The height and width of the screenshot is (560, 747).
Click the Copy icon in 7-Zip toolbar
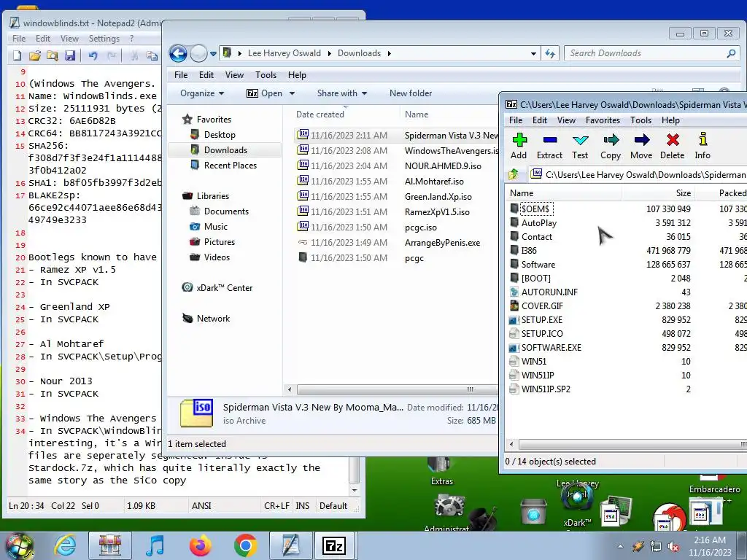point(611,146)
